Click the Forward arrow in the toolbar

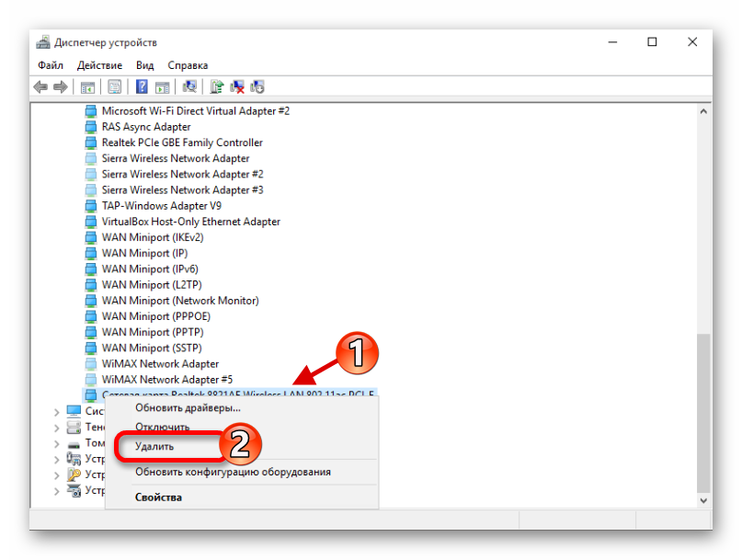coord(61,87)
